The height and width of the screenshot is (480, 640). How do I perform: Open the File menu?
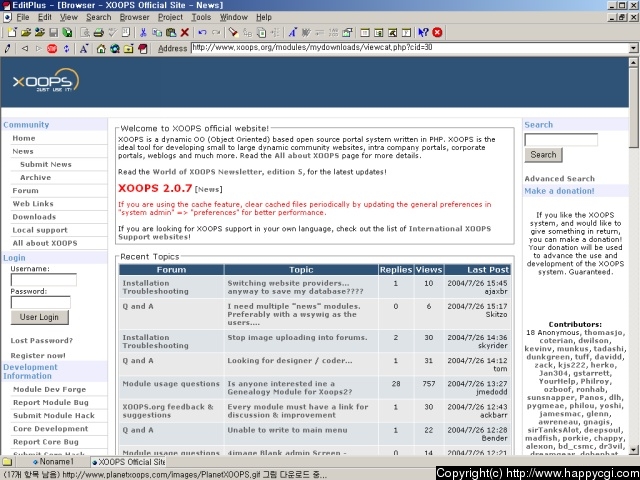(22, 17)
